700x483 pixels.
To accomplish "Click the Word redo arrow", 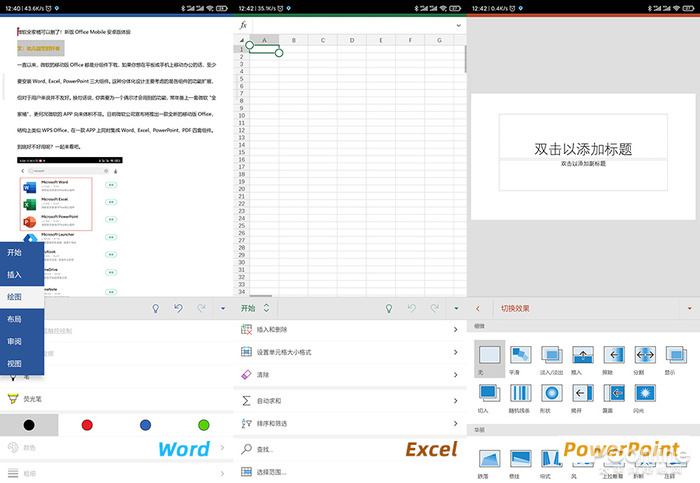I will click(201, 308).
